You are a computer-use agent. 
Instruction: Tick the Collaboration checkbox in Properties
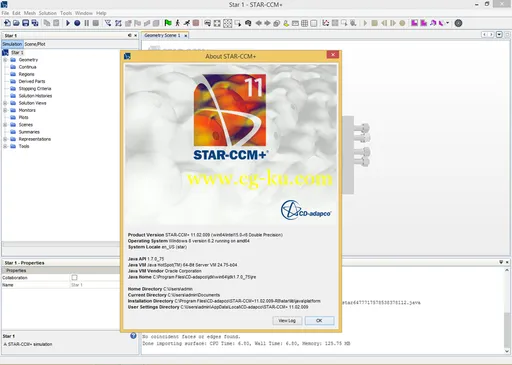[x=74, y=277]
